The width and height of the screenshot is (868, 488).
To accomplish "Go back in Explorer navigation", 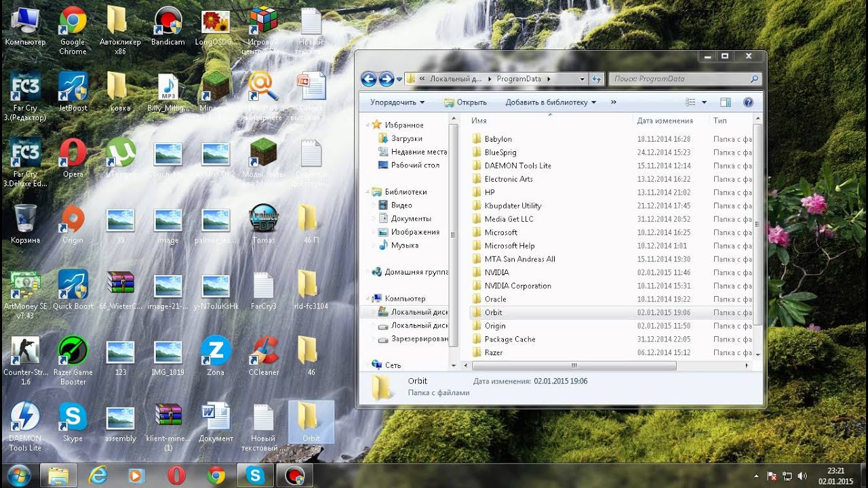I will (369, 79).
